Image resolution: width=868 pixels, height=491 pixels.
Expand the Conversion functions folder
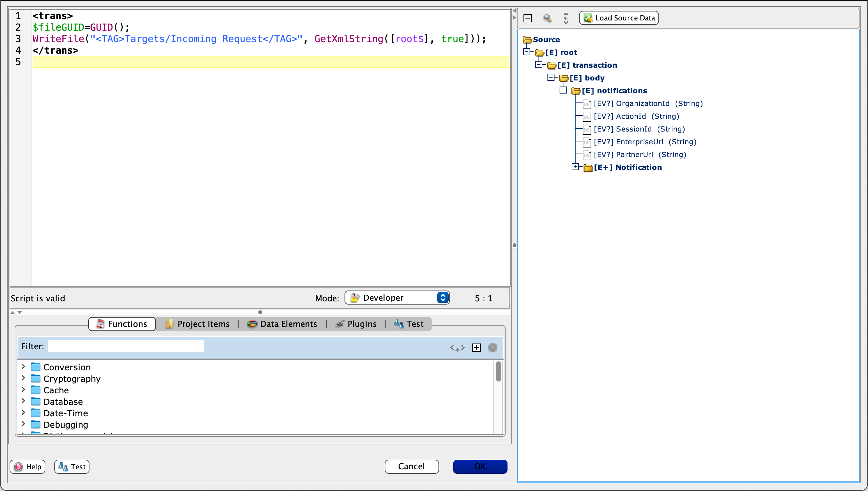coord(23,367)
